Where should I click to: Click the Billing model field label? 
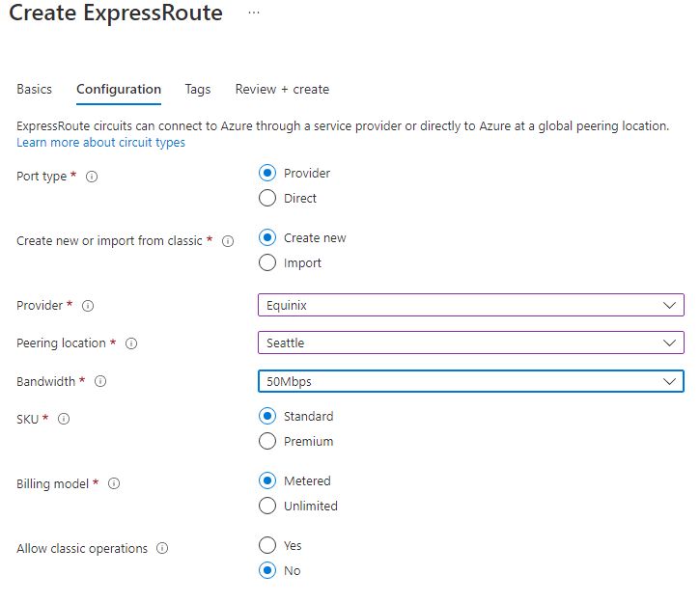pos(53,484)
